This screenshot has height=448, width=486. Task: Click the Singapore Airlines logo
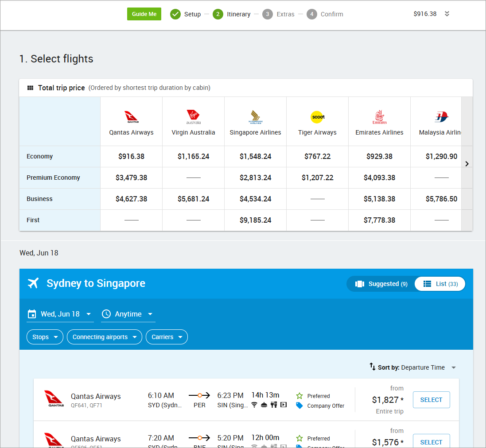(255, 117)
